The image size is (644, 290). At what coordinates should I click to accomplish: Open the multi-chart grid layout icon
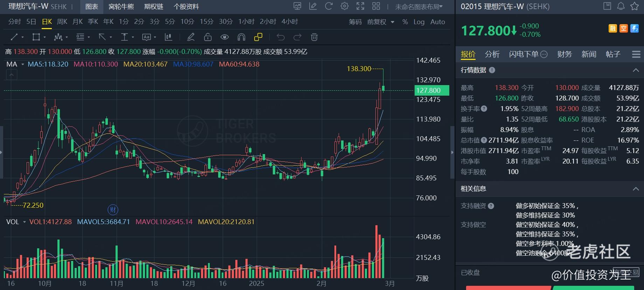pyautogui.click(x=376, y=6)
